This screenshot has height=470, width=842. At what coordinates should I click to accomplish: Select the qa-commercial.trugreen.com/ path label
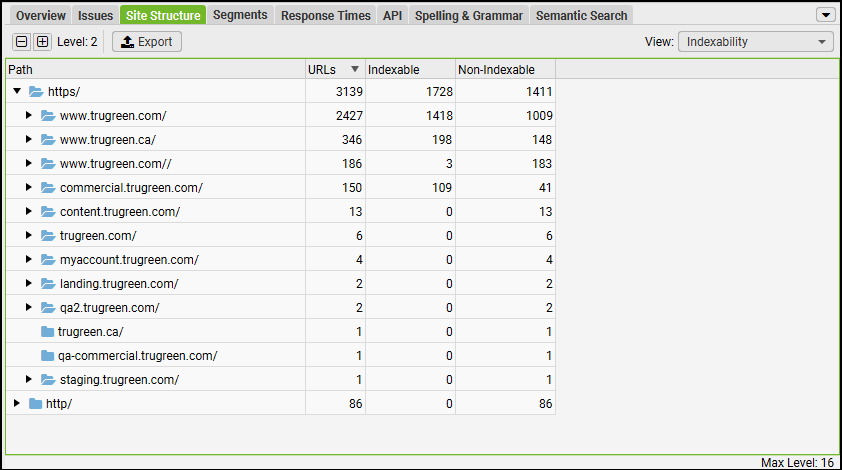pyautogui.click(x=137, y=356)
